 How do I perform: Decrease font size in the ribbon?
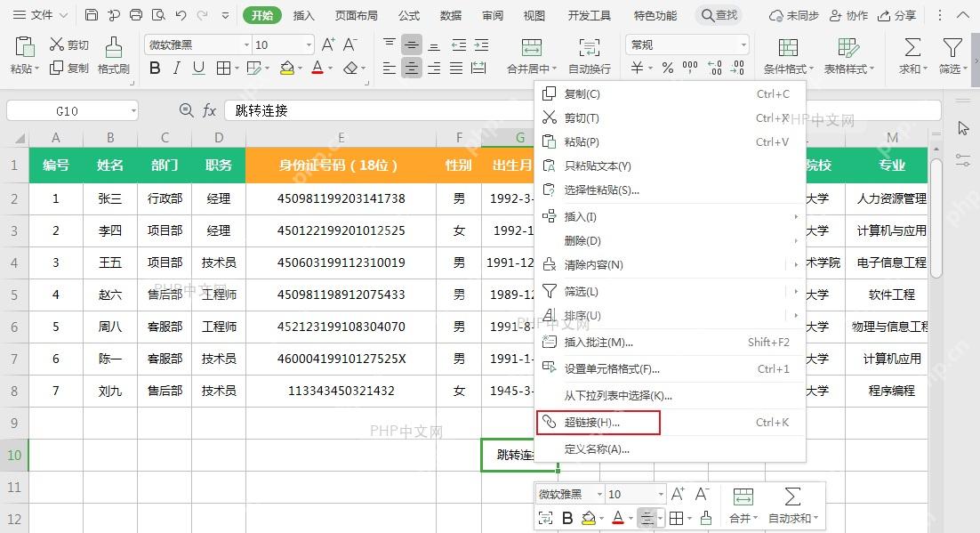350,44
